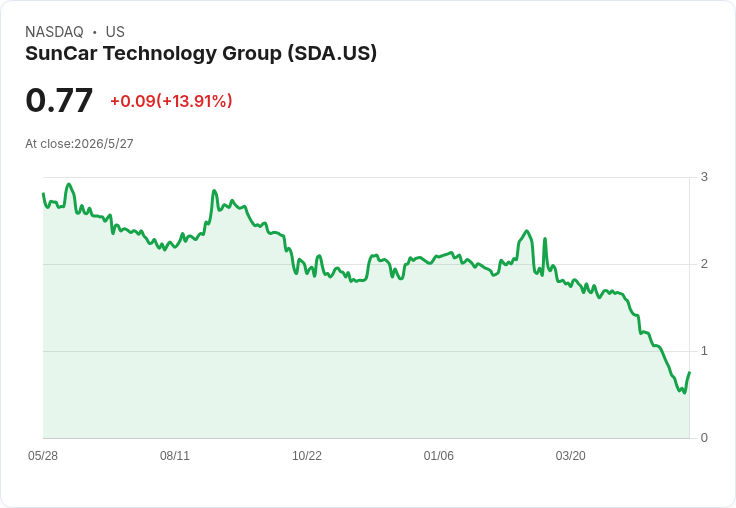The width and height of the screenshot is (736, 508).
Task: Click the price line's lowest trough near the end
Action: [684, 393]
